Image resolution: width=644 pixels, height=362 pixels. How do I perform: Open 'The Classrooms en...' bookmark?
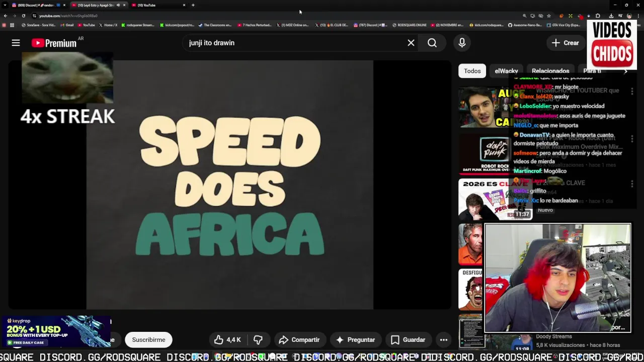tap(215, 25)
